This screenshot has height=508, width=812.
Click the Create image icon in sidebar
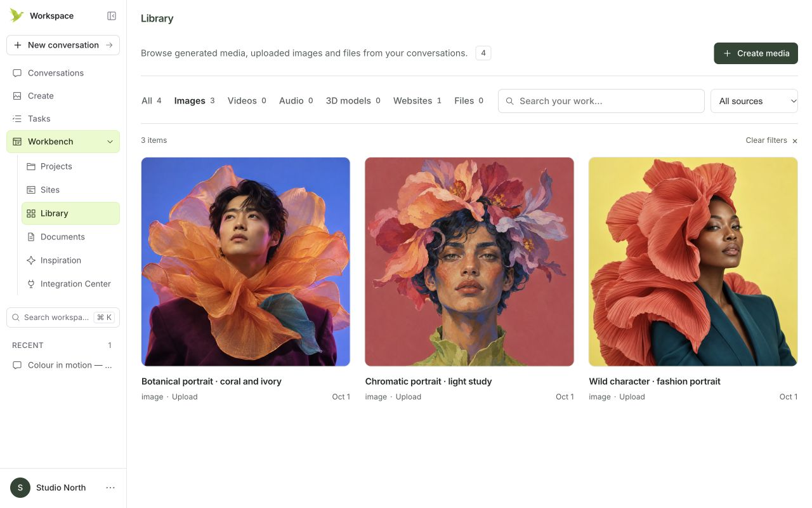17,96
